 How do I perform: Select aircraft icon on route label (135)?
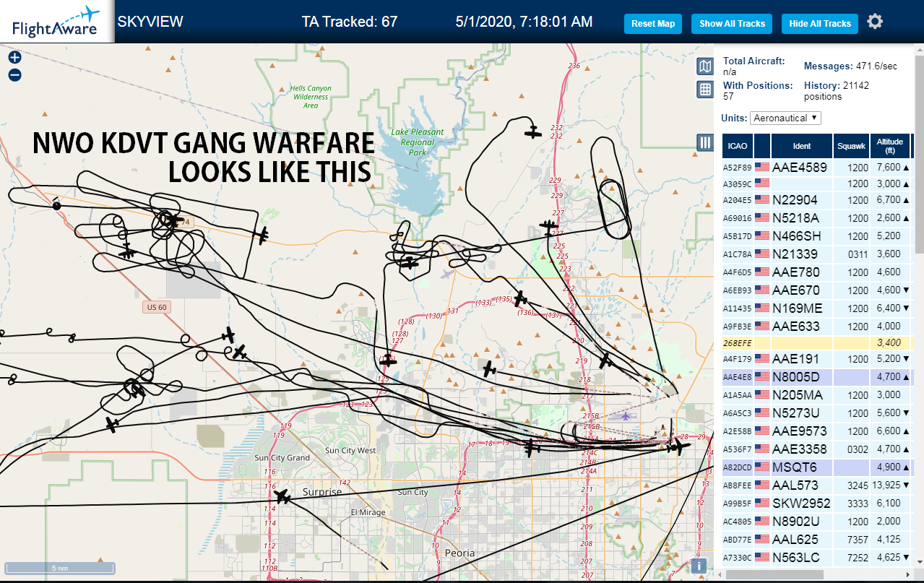pos(519,298)
